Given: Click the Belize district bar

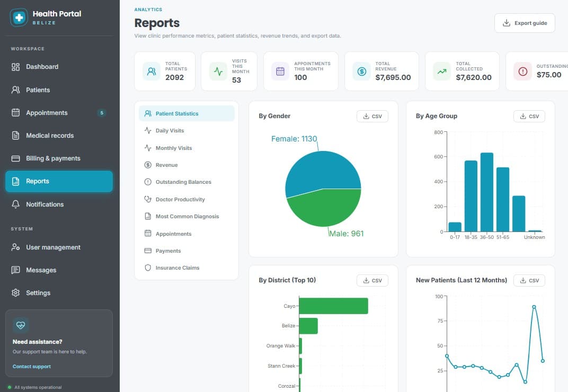Looking at the screenshot, I should coord(308,326).
